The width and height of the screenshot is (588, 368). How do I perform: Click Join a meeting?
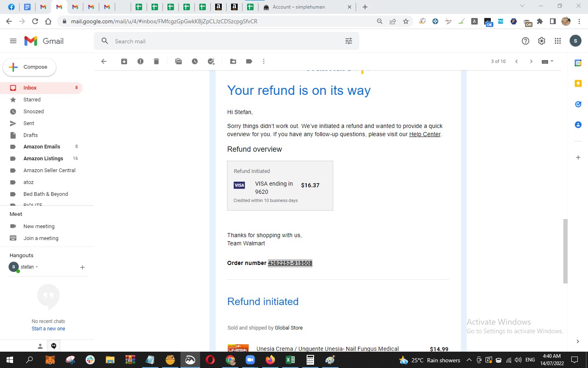41,238
